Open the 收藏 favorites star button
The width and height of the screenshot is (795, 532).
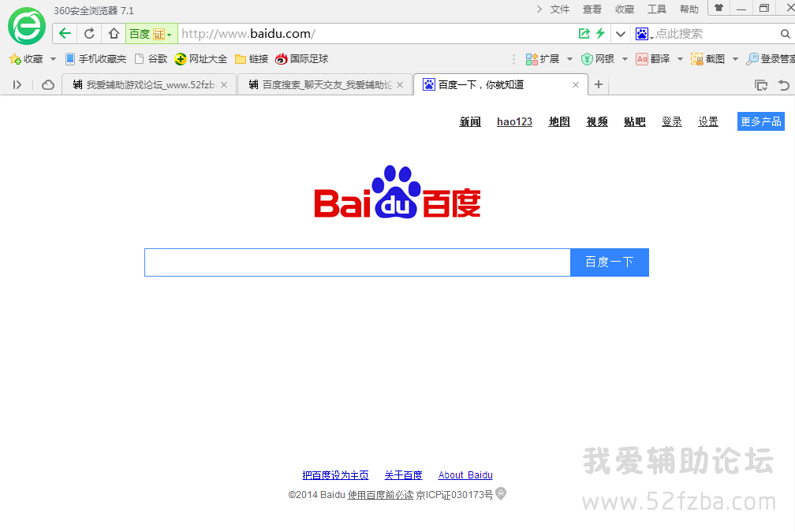point(26,59)
